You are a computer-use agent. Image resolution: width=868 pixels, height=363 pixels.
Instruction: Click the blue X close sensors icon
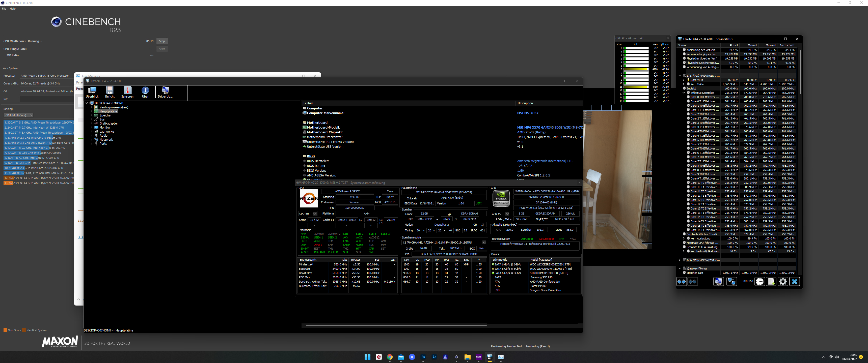coord(795,282)
